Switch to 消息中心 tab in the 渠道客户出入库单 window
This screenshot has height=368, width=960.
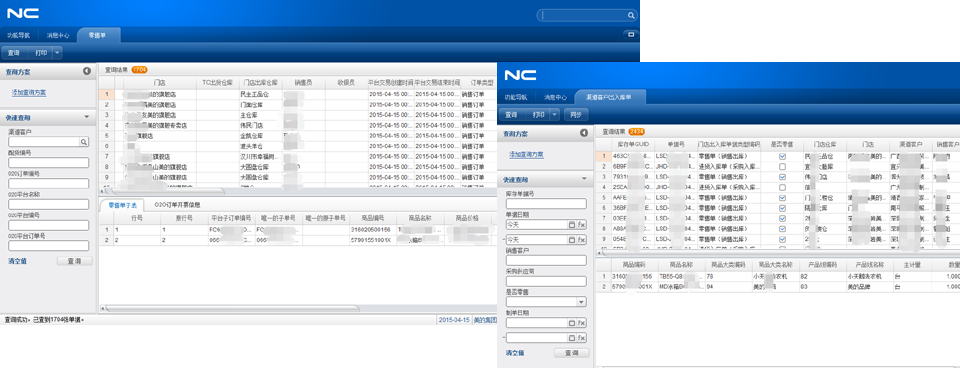point(555,97)
